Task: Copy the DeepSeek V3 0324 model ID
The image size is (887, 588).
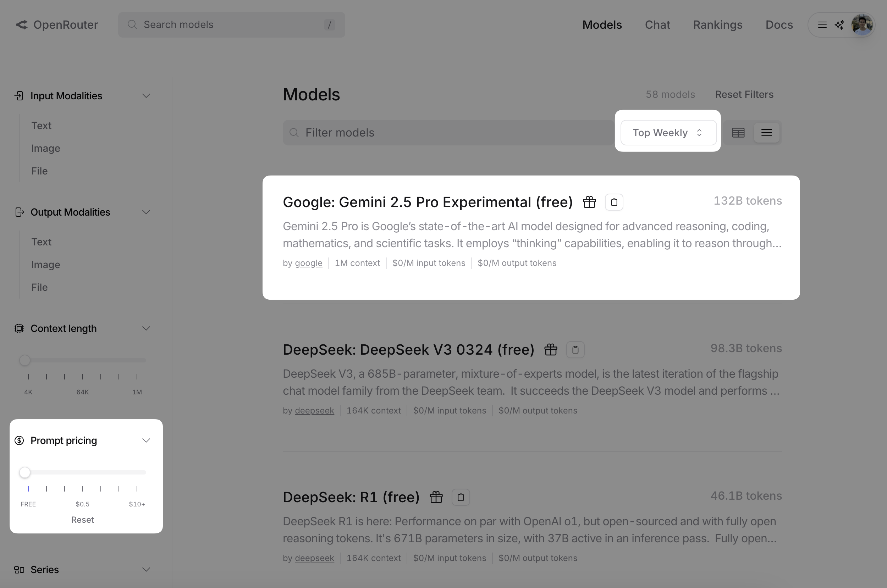Action: [x=575, y=350]
